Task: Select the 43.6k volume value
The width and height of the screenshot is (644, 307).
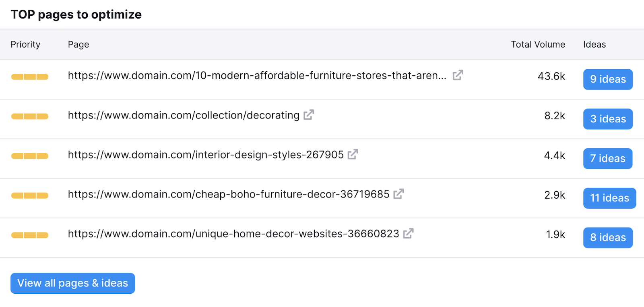Action: pyautogui.click(x=551, y=76)
